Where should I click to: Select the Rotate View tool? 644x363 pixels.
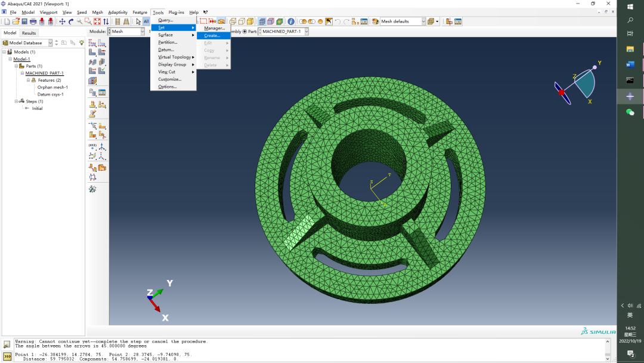tap(71, 21)
